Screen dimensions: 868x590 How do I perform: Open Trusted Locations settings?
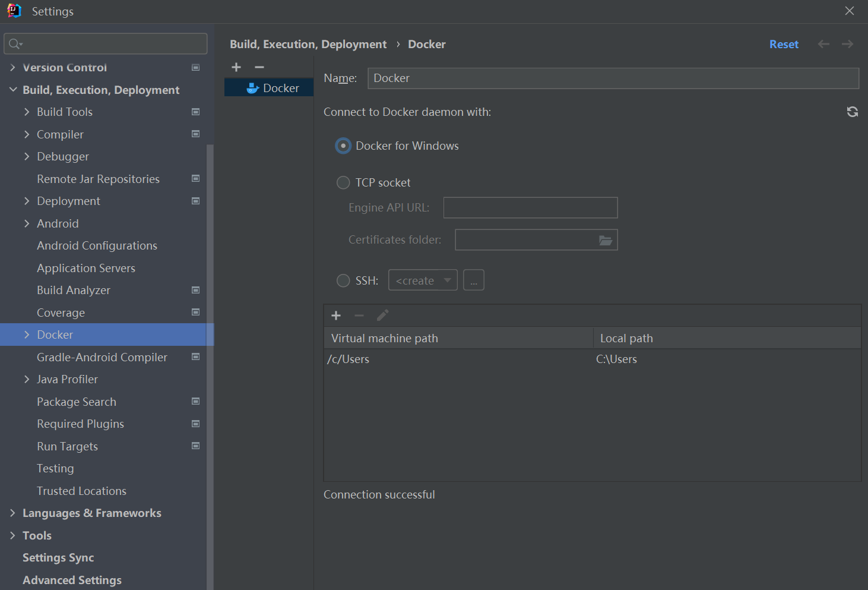tap(81, 491)
